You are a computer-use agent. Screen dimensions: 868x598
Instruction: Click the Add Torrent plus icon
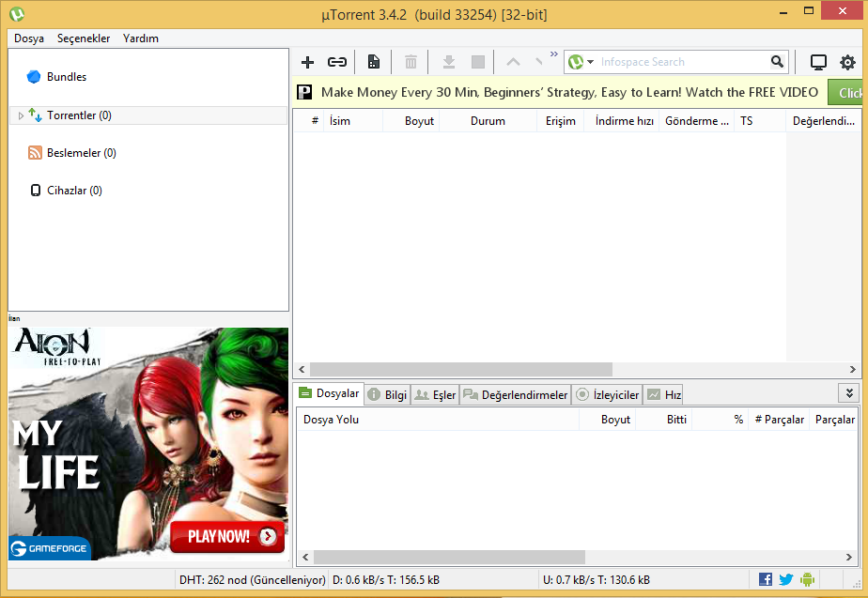click(x=307, y=62)
